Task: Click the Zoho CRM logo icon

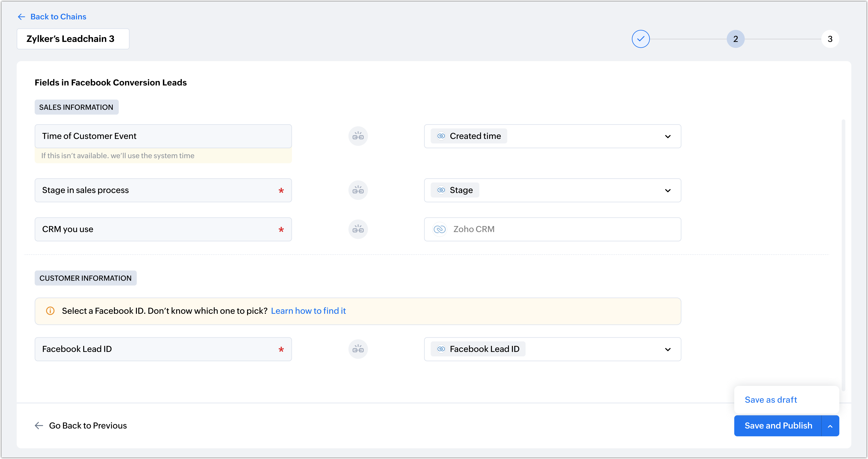Action: click(x=439, y=229)
